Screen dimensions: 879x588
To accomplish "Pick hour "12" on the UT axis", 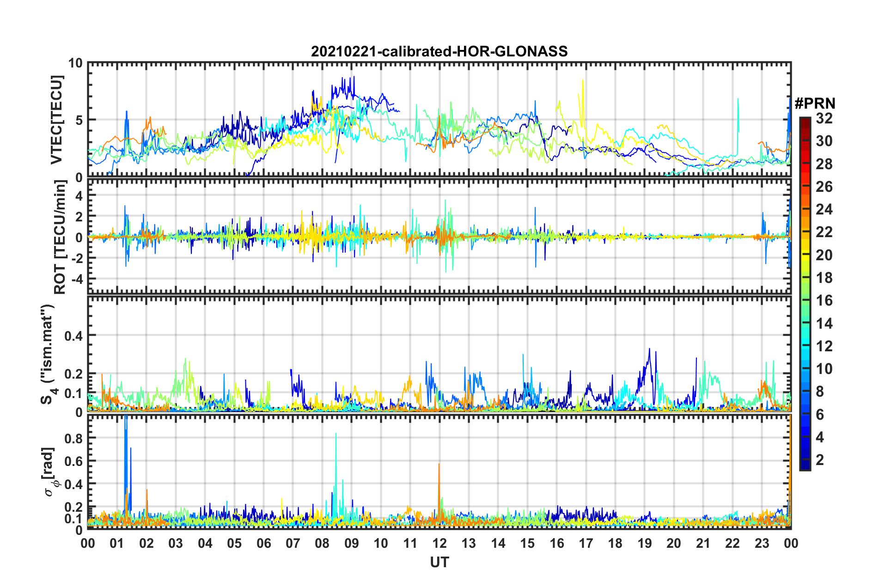I will [439, 543].
